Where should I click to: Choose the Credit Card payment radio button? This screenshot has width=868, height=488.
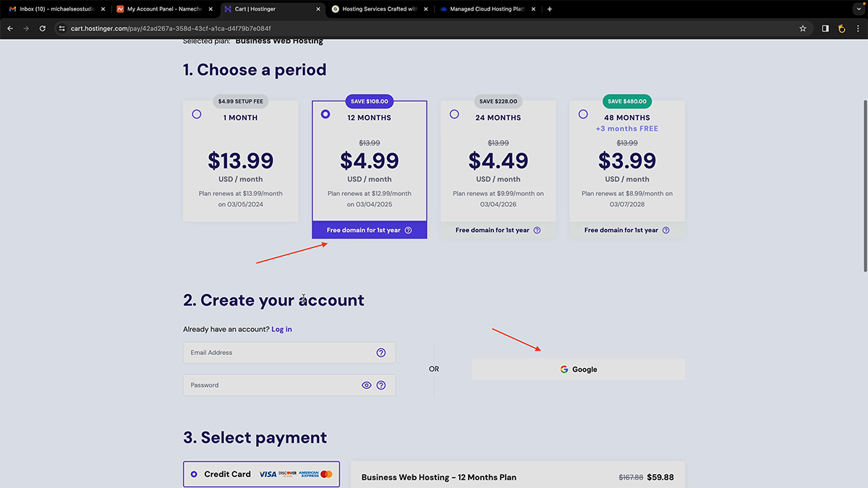click(x=194, y=474)
